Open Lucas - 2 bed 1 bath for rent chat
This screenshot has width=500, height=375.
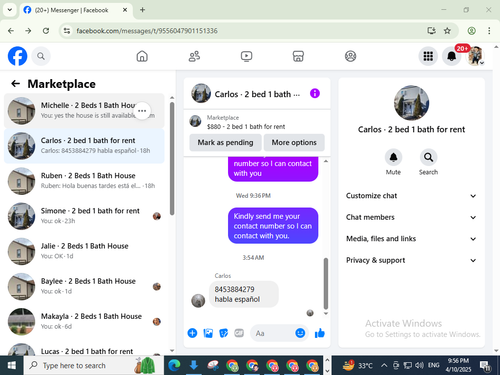coord(84,348)
